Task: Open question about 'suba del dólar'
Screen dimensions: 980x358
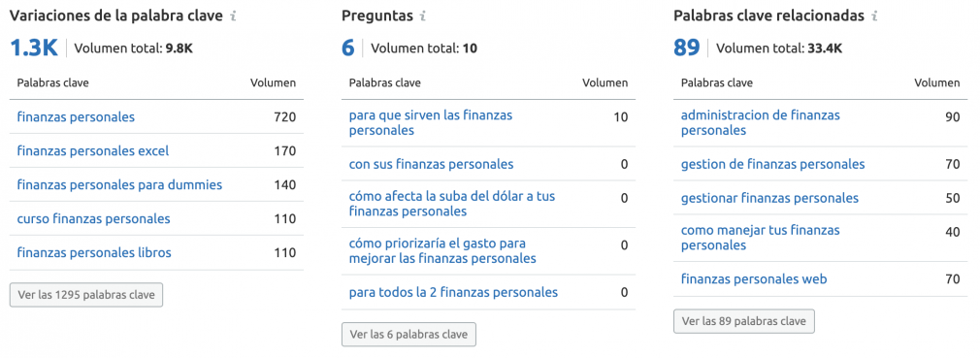Action: point(452,204)
